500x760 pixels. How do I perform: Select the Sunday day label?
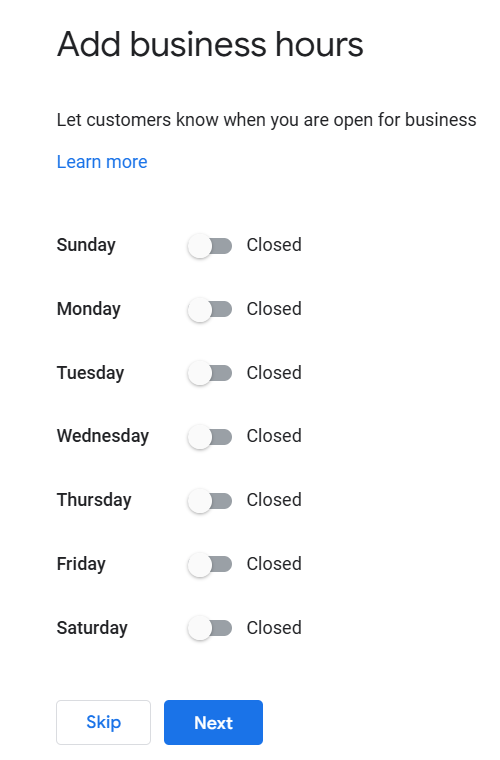pos(86,245)
